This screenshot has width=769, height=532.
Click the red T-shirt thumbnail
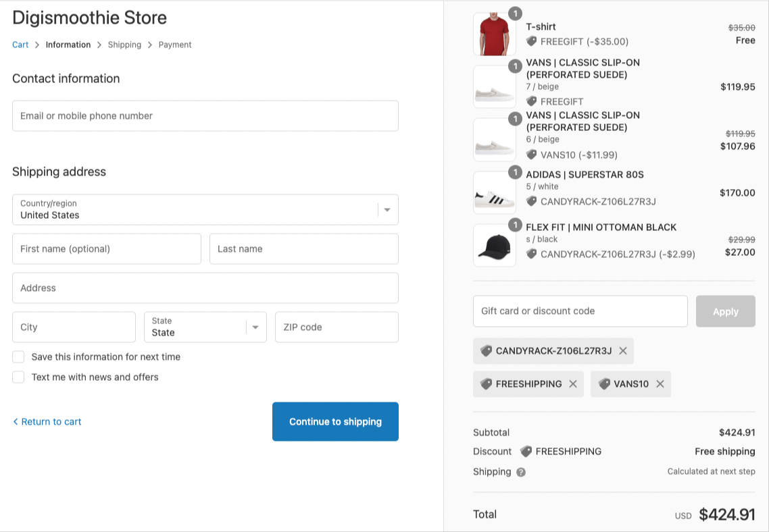click(495, 34)
